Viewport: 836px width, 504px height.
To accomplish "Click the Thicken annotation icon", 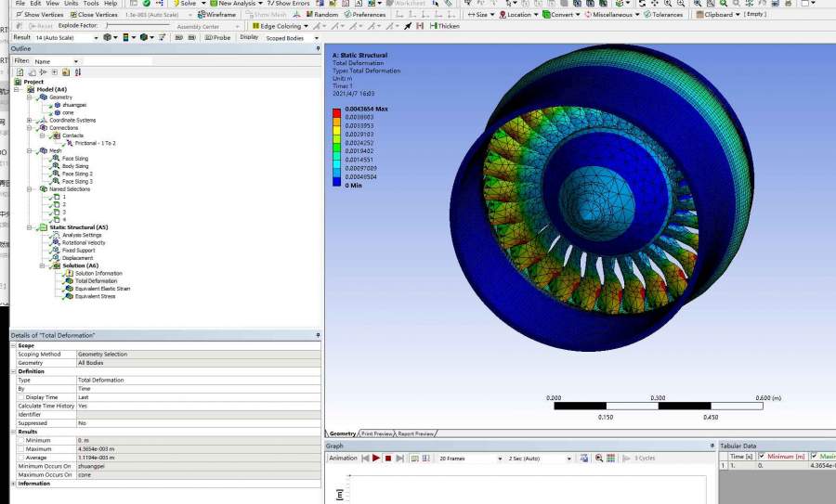I will click(444, 26).
